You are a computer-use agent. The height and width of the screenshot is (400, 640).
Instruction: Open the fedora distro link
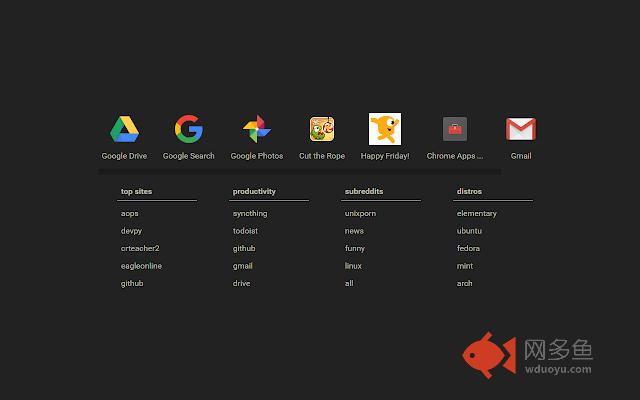[x=468, y=248]
